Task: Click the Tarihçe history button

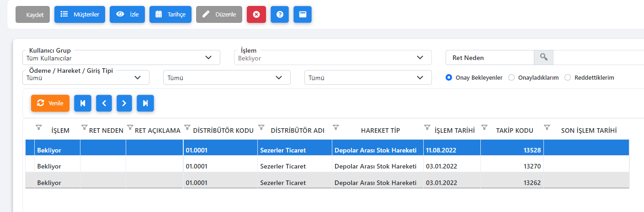Action: (x=170, y=15)
